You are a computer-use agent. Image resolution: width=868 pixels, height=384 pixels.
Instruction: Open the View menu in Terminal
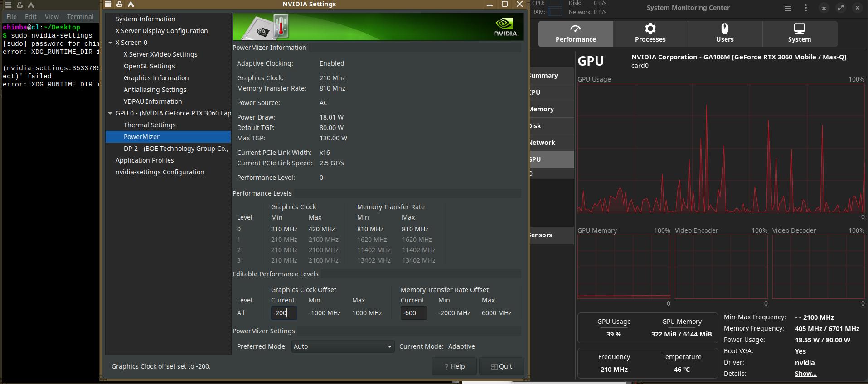click(x=52, y=17)
